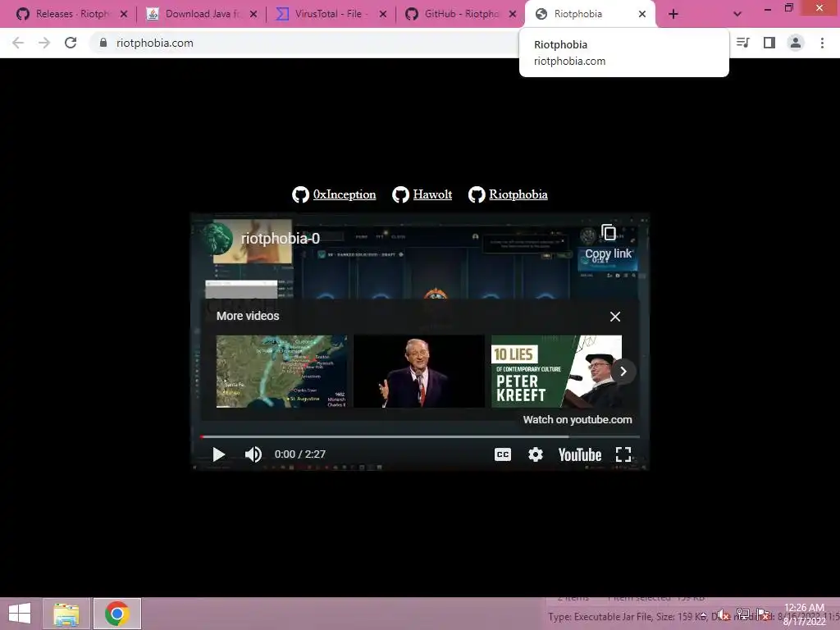Mute the video volume
Screen dimensions: 840x630
253,454
